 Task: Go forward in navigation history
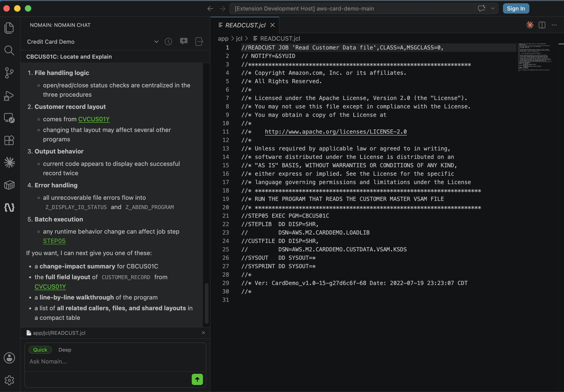[x=223, y=9]
